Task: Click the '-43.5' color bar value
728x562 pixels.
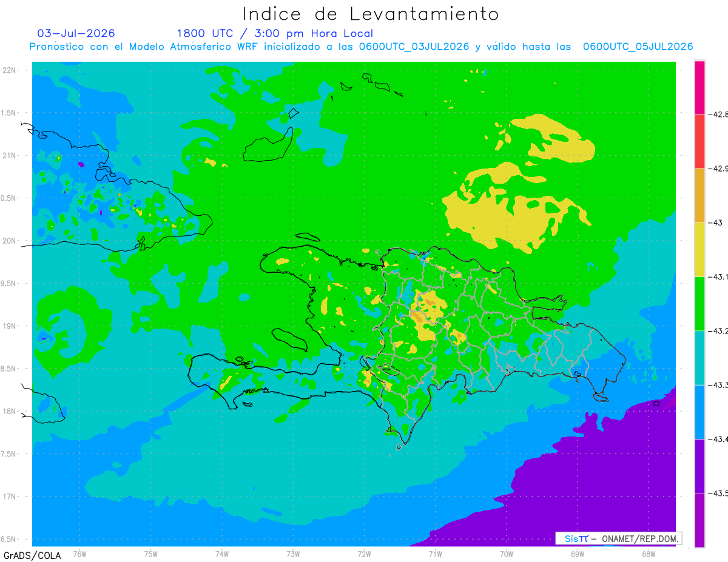Action: (718, 493)
